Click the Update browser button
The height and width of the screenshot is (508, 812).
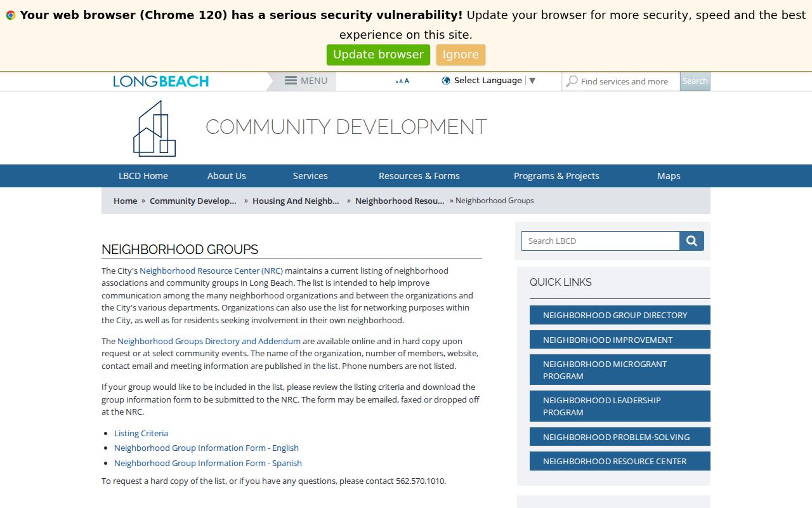coord(378,55)
